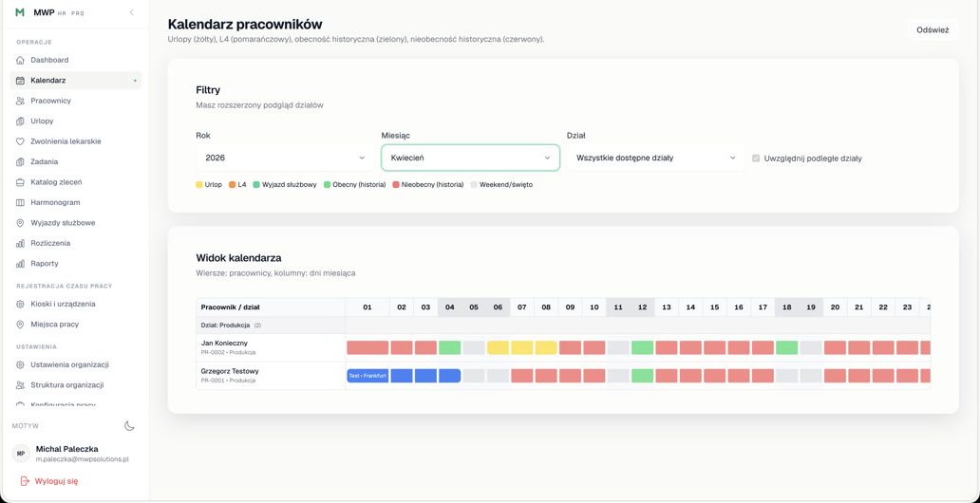
Task: Open the Rok dropdown showing 2026
Action: tap(284, 158)
